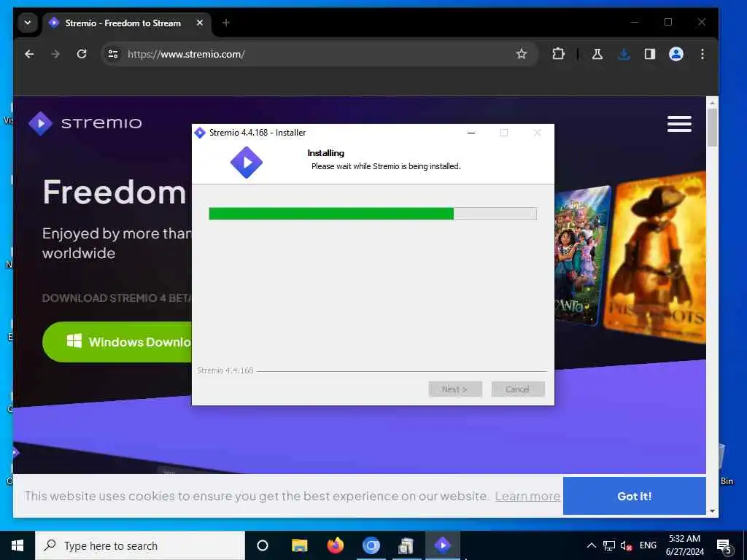This screenshot has height=560, width=747.
Task: Expand the hidden system tray icons
Action: pos(591,545)
